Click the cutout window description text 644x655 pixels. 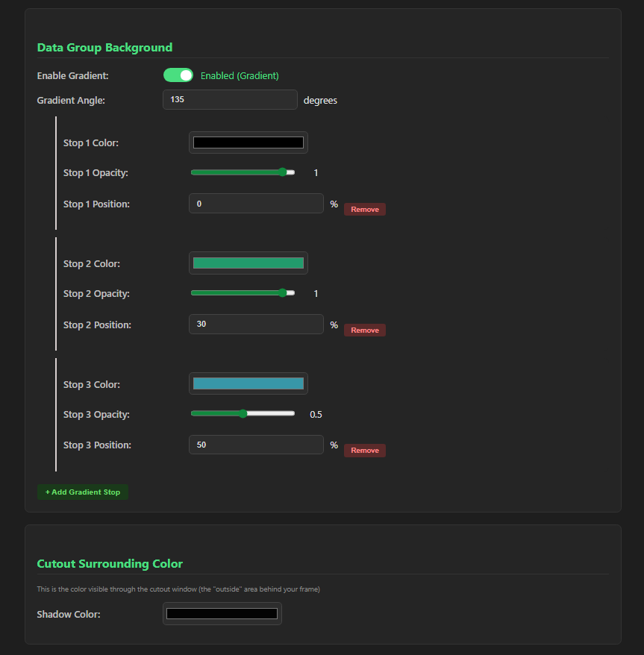tap(178, 589)
